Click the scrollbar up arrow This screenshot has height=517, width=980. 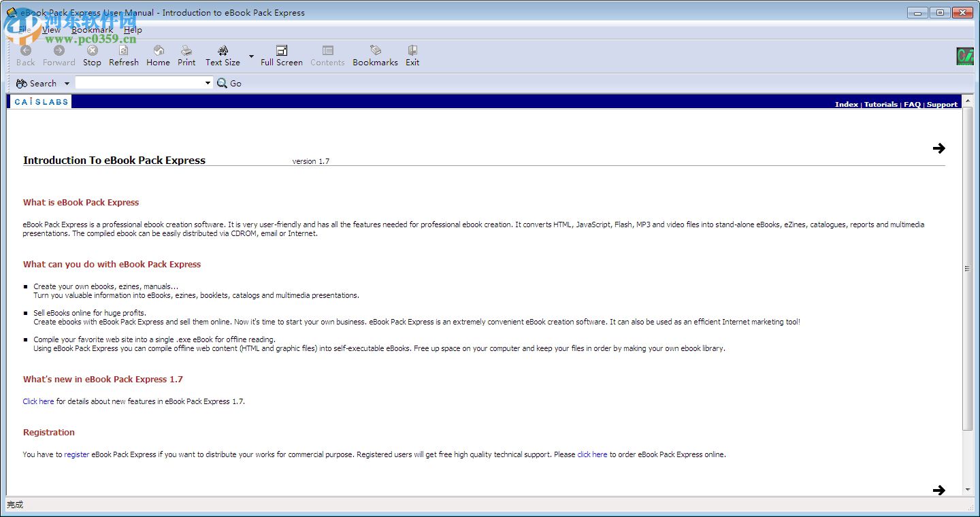(x=967, y=101)
